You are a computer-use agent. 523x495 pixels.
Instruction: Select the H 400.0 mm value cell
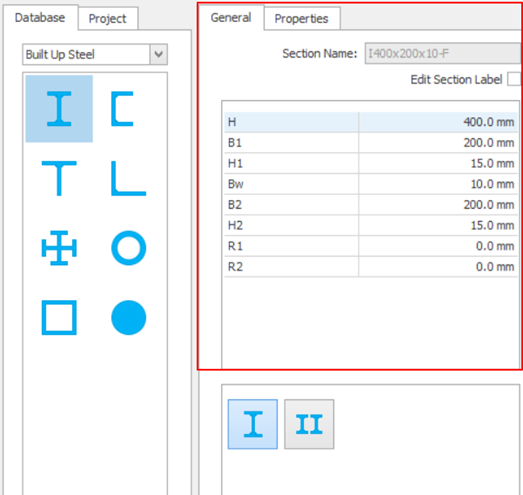tap(438, 122)
